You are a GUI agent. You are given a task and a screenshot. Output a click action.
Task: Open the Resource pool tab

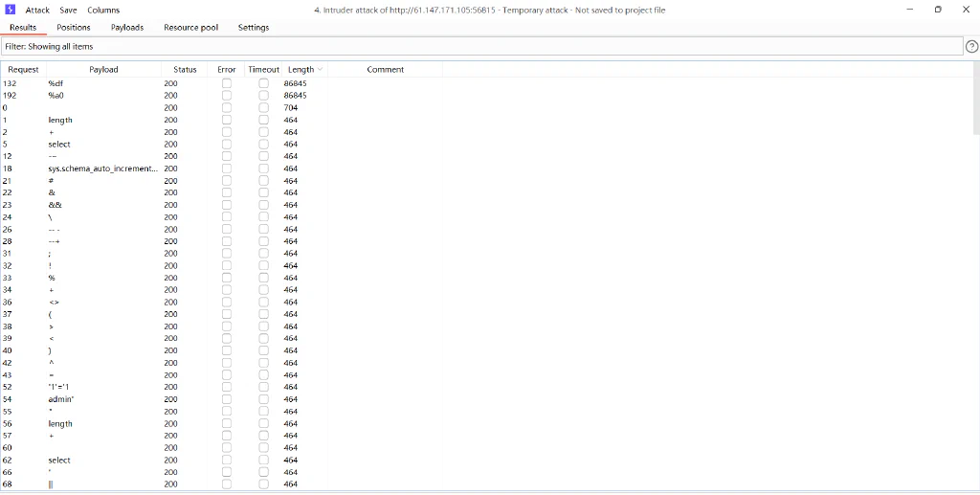(190, 28)
